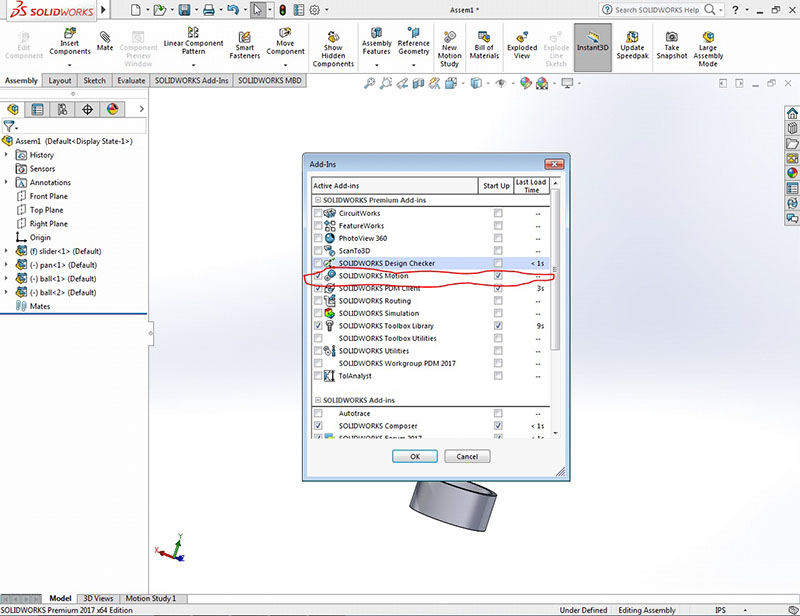This screenshot has height=616, width=800.
Task: Expand the slider<1> component node
Action: coord(6,251)
